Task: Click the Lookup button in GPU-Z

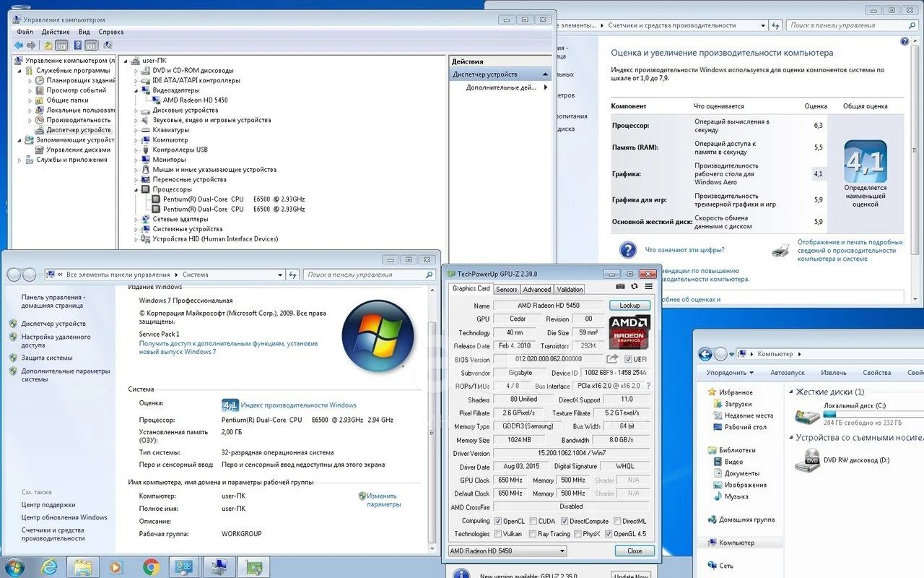Action: click(x=629, y=306)
